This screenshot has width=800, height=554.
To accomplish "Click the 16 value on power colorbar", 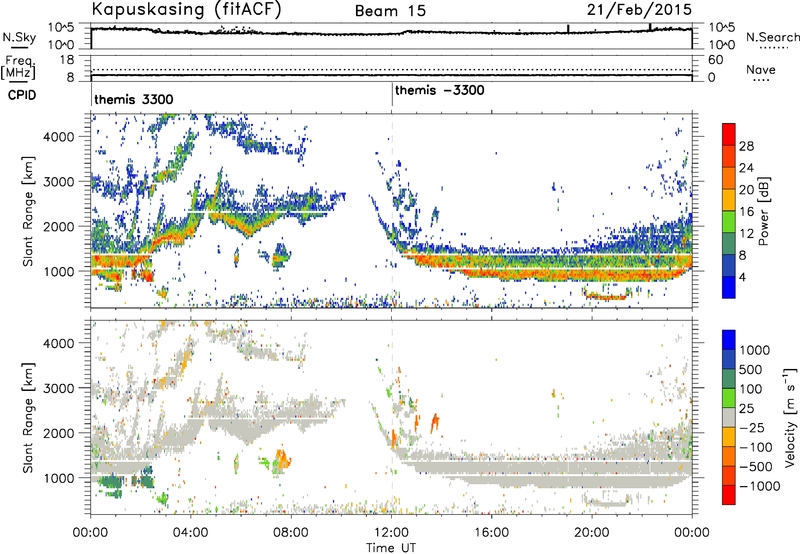I will (x=746, y=212).
